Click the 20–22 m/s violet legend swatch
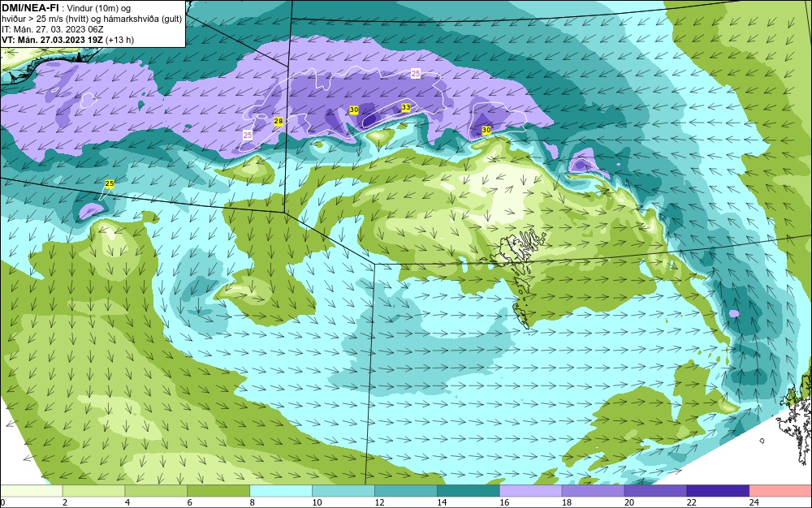Viewport: 812px width, 508px height. [655, 490]
